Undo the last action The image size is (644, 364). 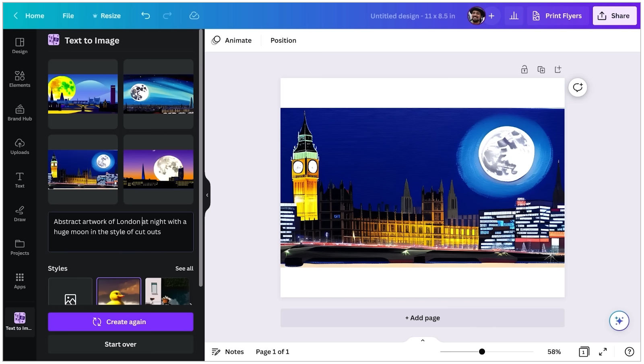(145, 16)
